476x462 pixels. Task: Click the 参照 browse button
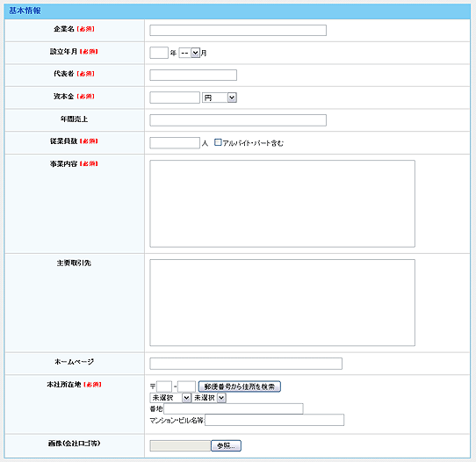(227, 445)
